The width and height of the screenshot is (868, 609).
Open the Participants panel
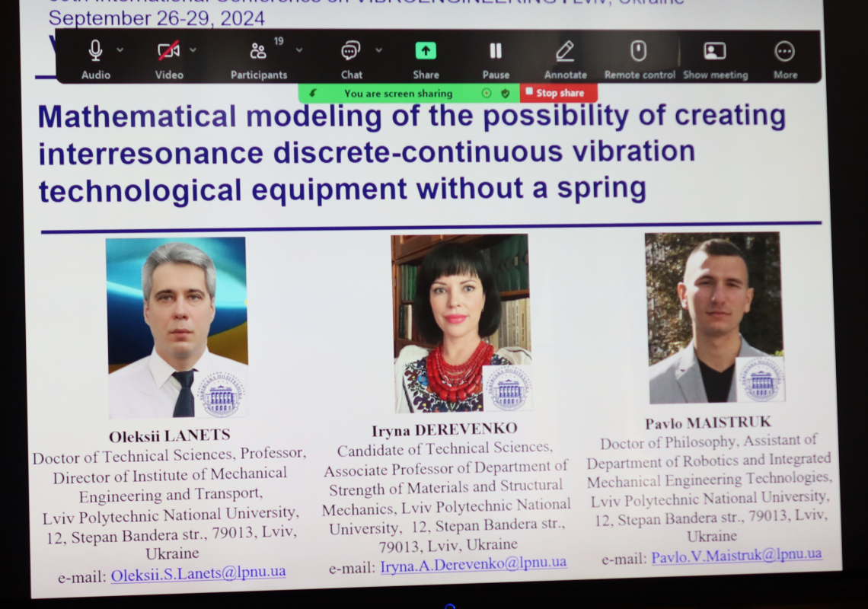click(x=258, y=51)
